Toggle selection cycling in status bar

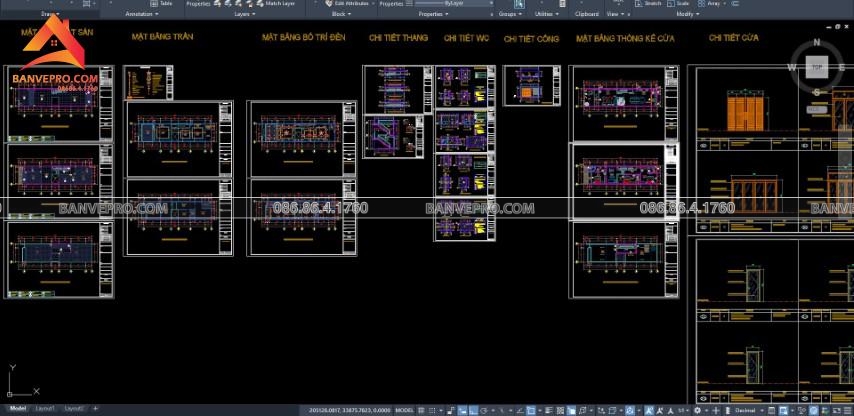pos(571,410)
